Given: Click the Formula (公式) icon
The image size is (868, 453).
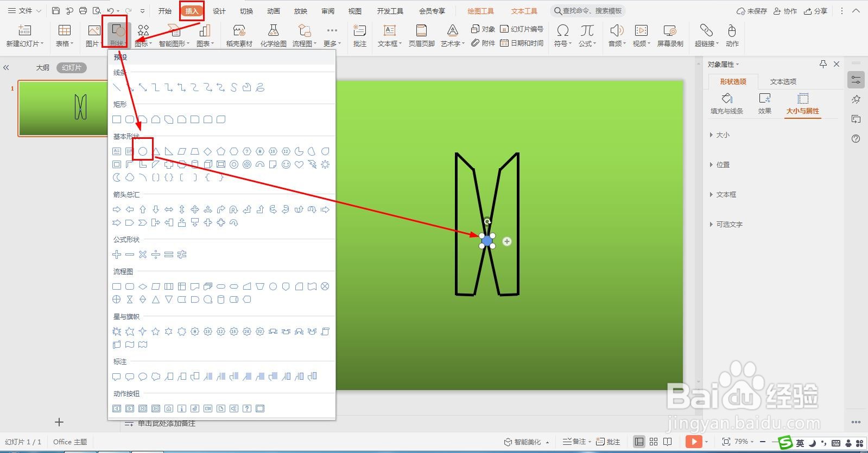Looking at the screenshot, I should click(587, 30).
